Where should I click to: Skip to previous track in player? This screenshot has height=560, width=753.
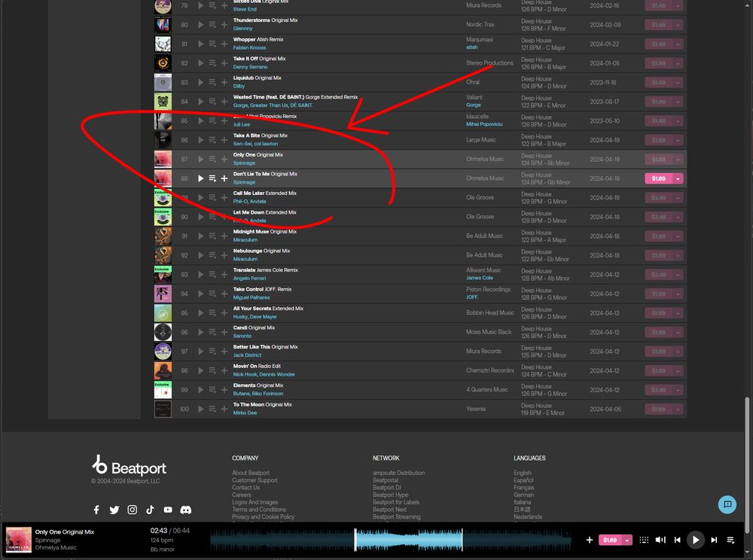(678, 540)
